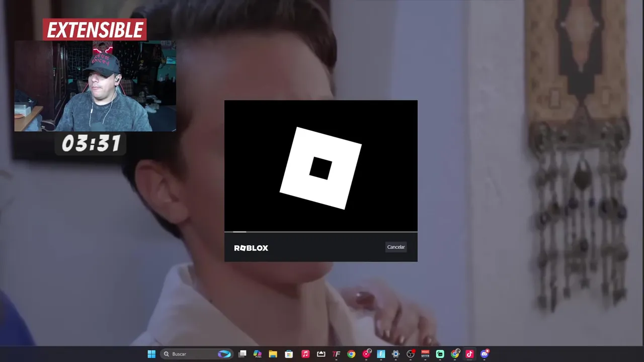Image resolution: width=644 pixels, height=362 pixels.
Task: Open the red YouTube Music taskbar icon
Action: (x=366, y=354)
